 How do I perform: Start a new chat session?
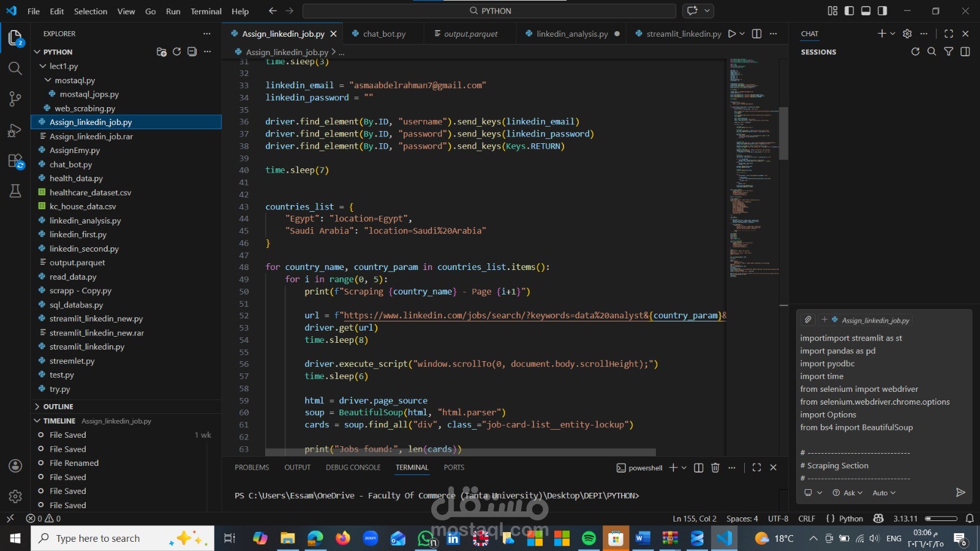click(x=881, y=34)
